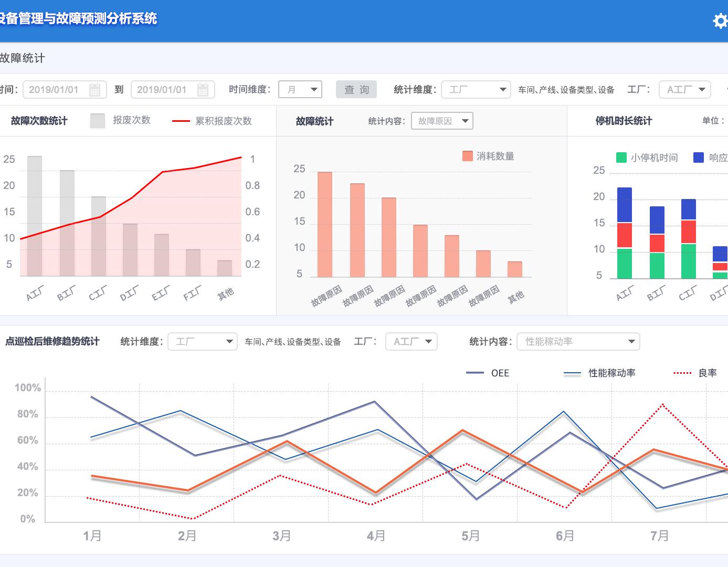The image size is (728, 567).
Task: Expand 时间维度 month dropdown
Action: (300, 90)
